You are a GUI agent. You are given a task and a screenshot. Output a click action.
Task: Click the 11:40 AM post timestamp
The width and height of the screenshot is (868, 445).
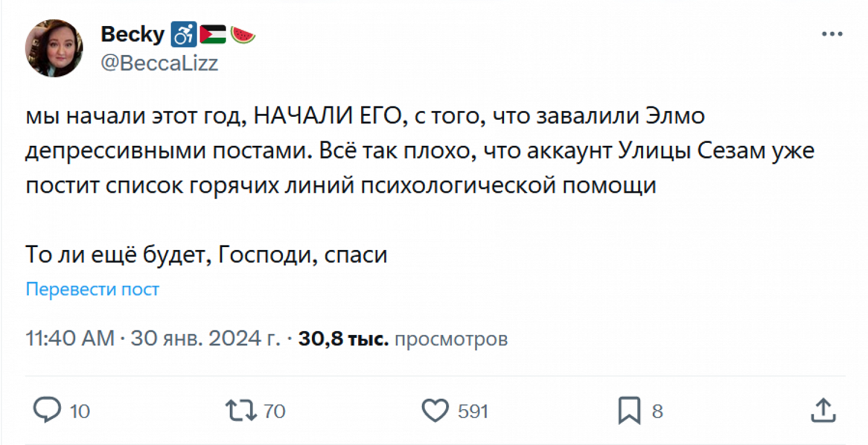click(70, 339)
